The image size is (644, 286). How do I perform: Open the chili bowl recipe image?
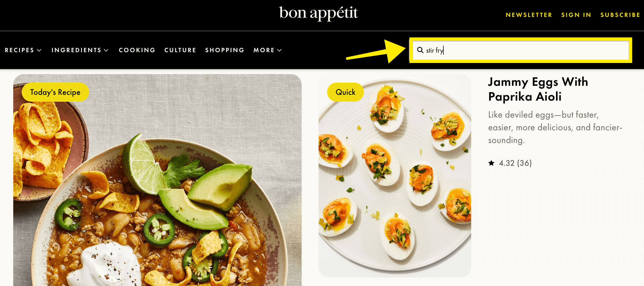[157, 180]
